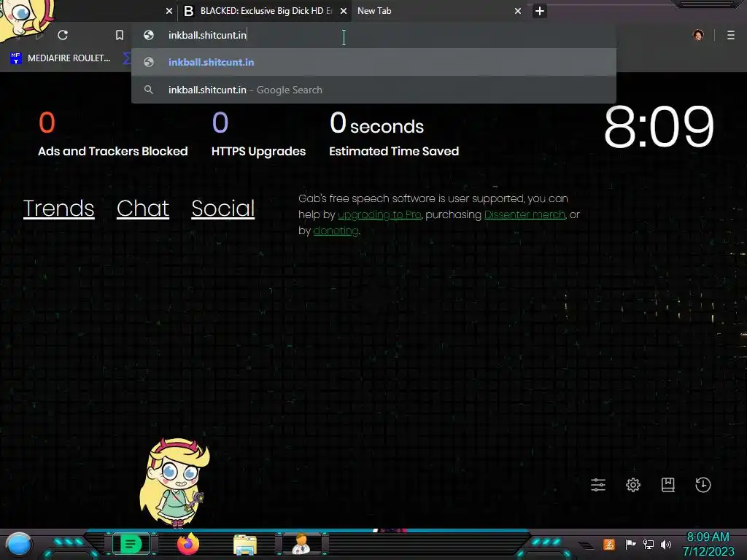Open the new tab customize sliders icon
This screenshot has width=747, height=560.
click(x=598, y=485)
